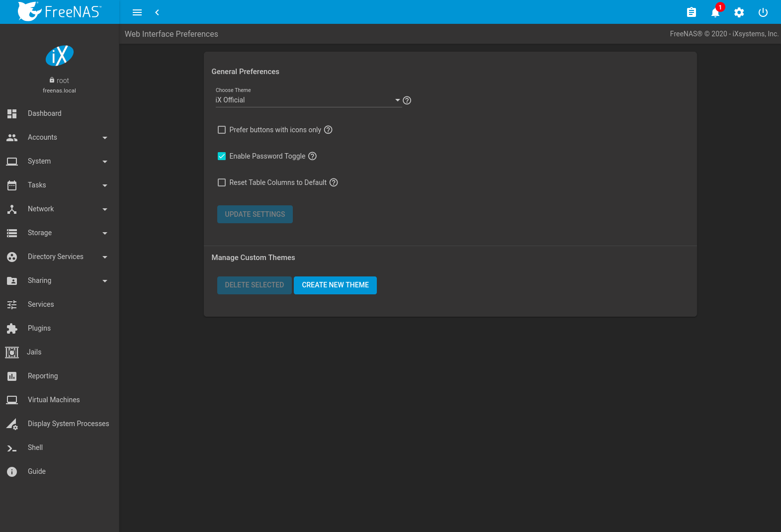Expand the Storage menu arrow

104,233
